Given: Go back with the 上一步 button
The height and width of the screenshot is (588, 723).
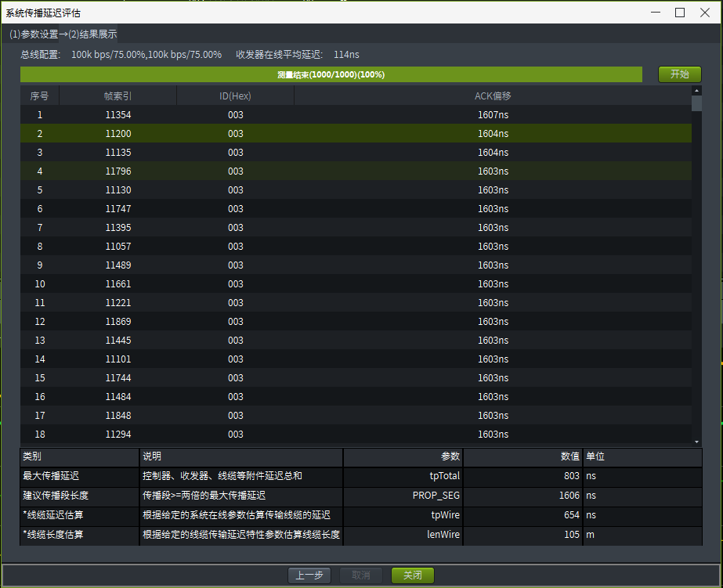Looking at the screenshot, I should click(x=309, y=575).
